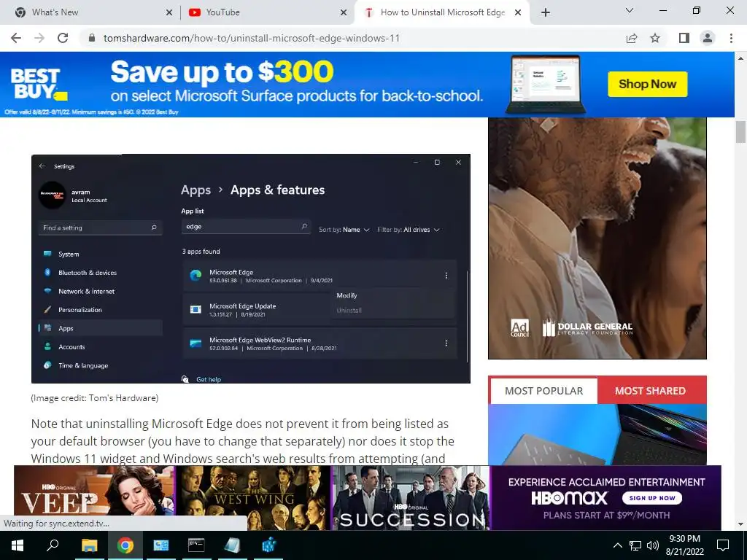Click the scrollbar down arrow
The image size is (747, 560).
click(x=740, y=524)
